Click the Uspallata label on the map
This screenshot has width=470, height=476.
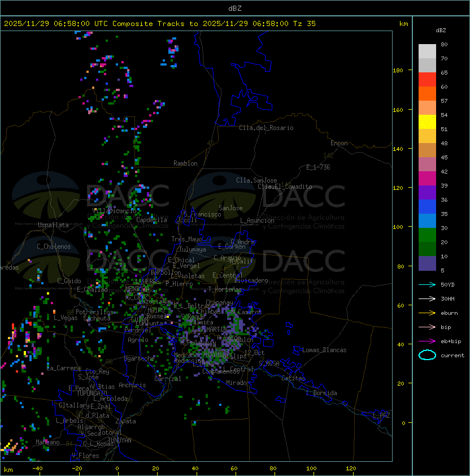[x=53, y=225]
